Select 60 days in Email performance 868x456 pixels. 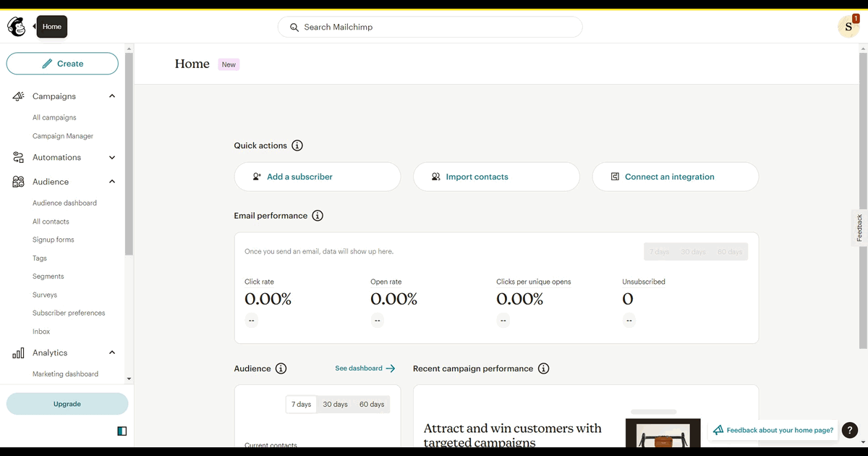click(730, 252)
